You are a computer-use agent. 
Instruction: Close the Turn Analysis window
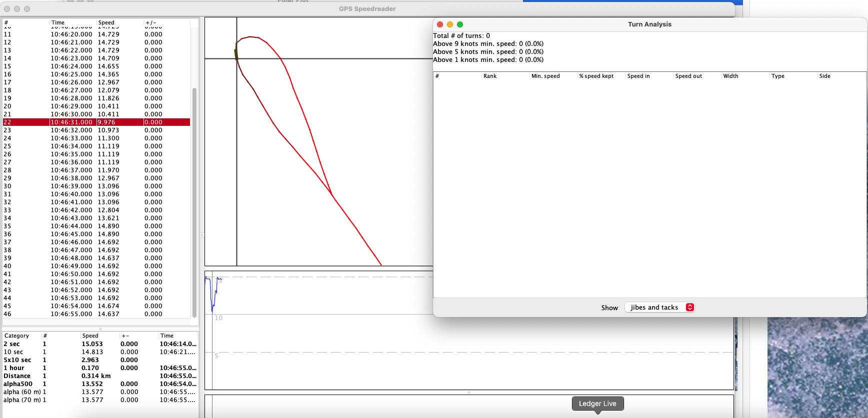pyautogui.click(x=440, y=24)
